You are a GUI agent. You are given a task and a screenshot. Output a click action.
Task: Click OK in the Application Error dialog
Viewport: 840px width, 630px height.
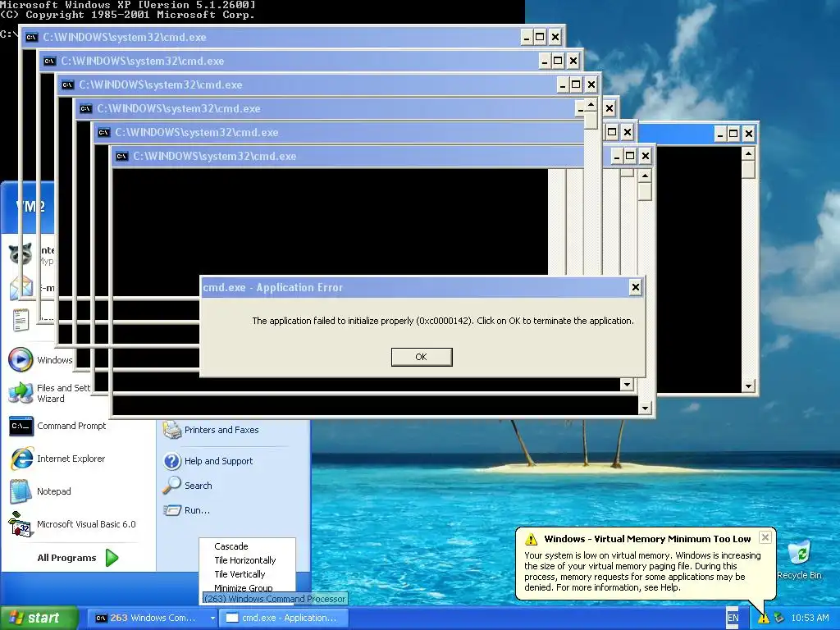[x=421, y=357]
